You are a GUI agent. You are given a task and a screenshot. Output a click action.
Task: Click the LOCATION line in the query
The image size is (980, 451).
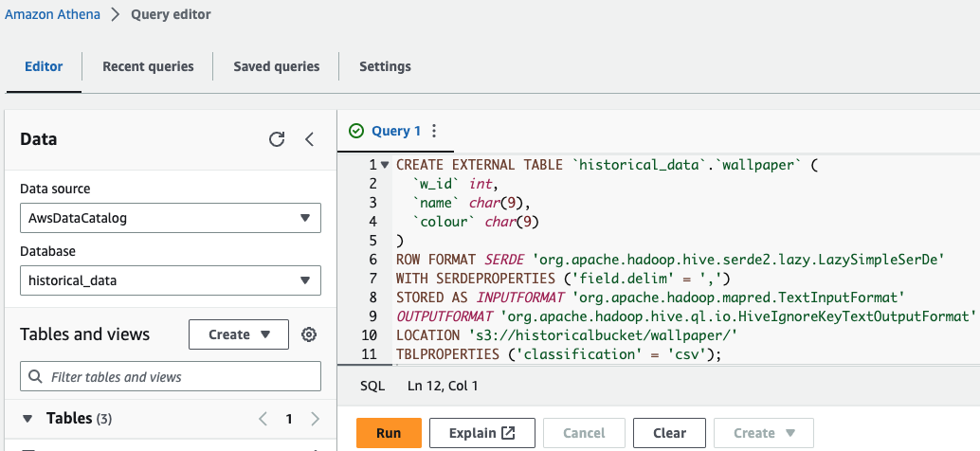pyautogui.click(x=566, y=335)
